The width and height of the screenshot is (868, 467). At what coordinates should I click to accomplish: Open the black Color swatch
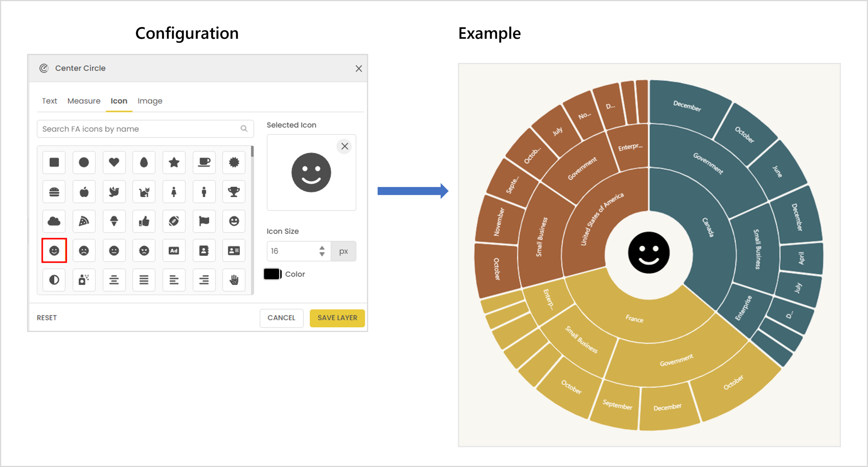(x=272, y=274)
